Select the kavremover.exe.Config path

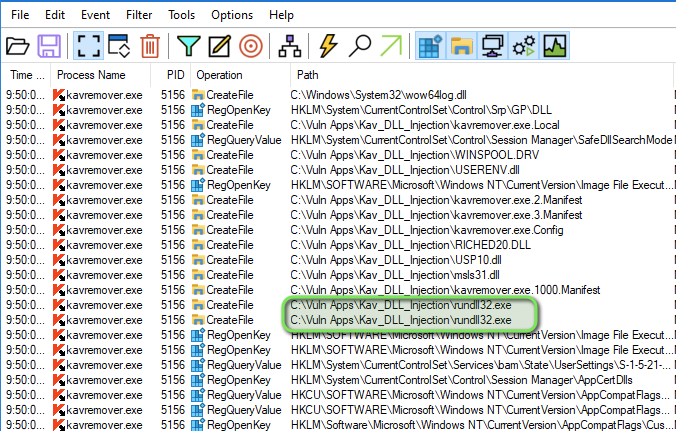[427, 230]
